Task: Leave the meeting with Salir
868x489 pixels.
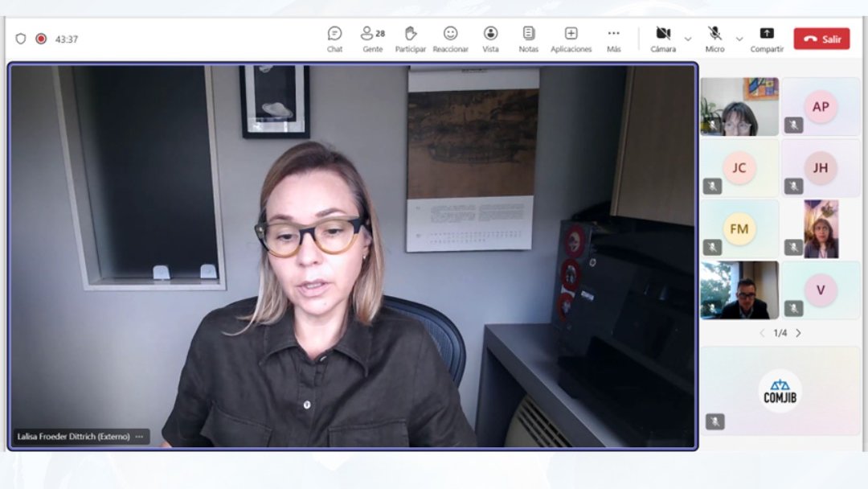Action: (821, 39)
